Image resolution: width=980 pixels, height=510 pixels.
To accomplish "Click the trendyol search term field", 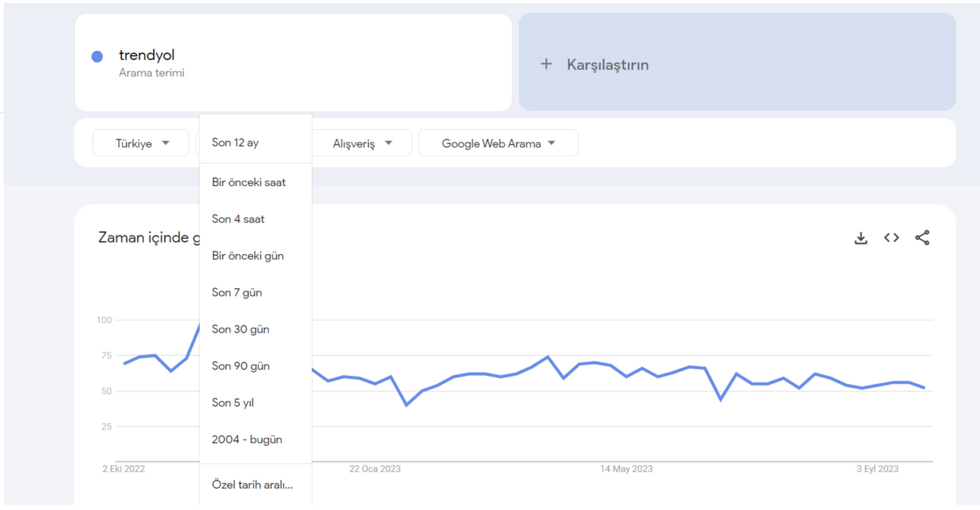I will [x=293, y=62].
